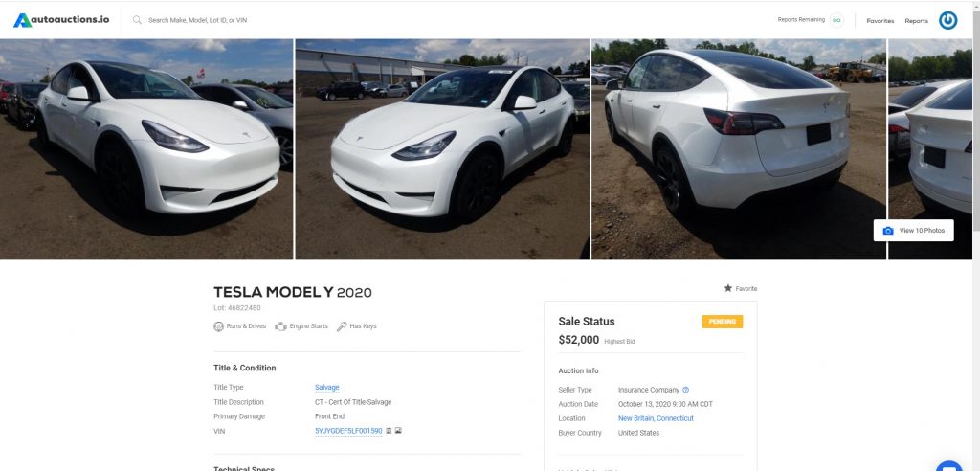980x471 pixels.
Task: Open the Salvage title type link
Action: coord(327,387)
